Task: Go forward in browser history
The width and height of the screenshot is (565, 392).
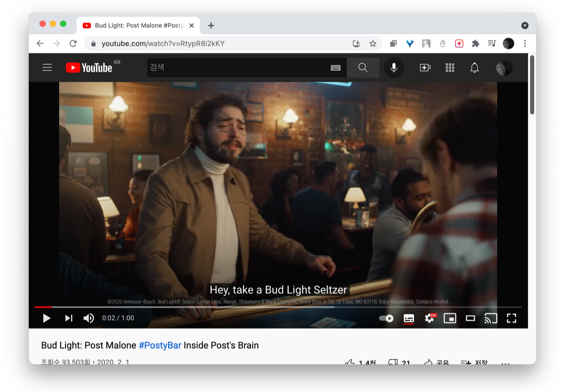Action: click(56, 43)
